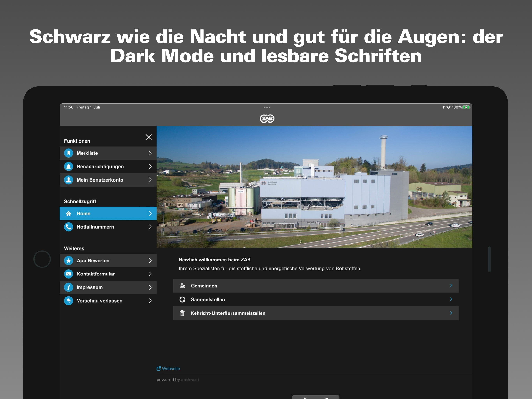The width and height of the screenshot is (532, 399).
Task: Click chevron on App Bewerten row
Action: tap(150, 260)
